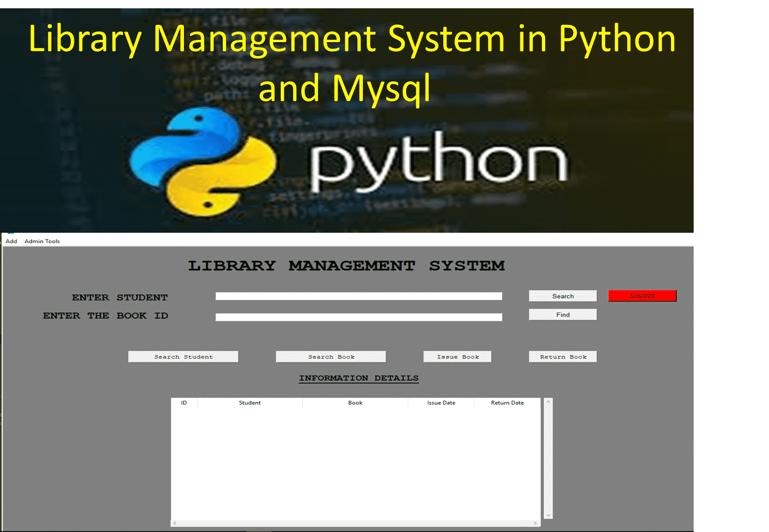The image size is (769, 532).
Task: Click inside the ENTER THE BOOK ID field
Action: tap(358, 316)
